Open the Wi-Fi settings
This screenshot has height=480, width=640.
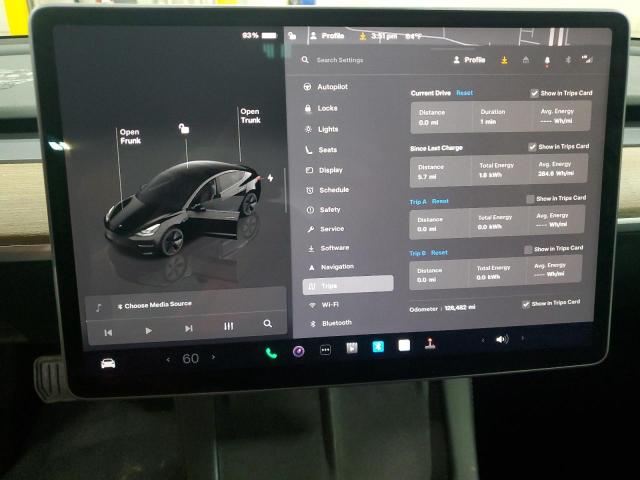[324, 305]
